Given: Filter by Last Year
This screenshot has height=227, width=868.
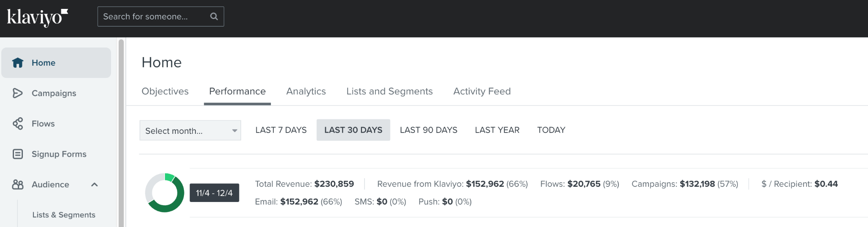Looking at the screenshot, I should click(497, 130).
